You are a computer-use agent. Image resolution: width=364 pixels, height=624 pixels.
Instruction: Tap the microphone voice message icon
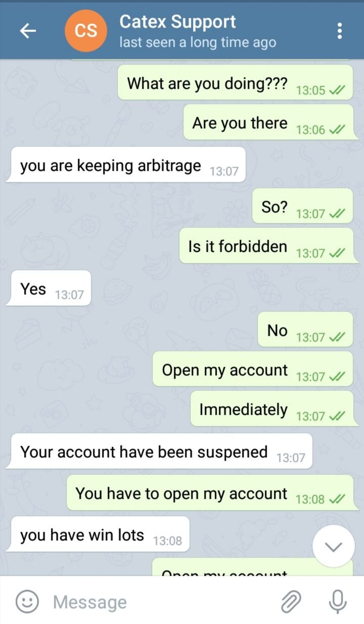(x=337, y=601)
